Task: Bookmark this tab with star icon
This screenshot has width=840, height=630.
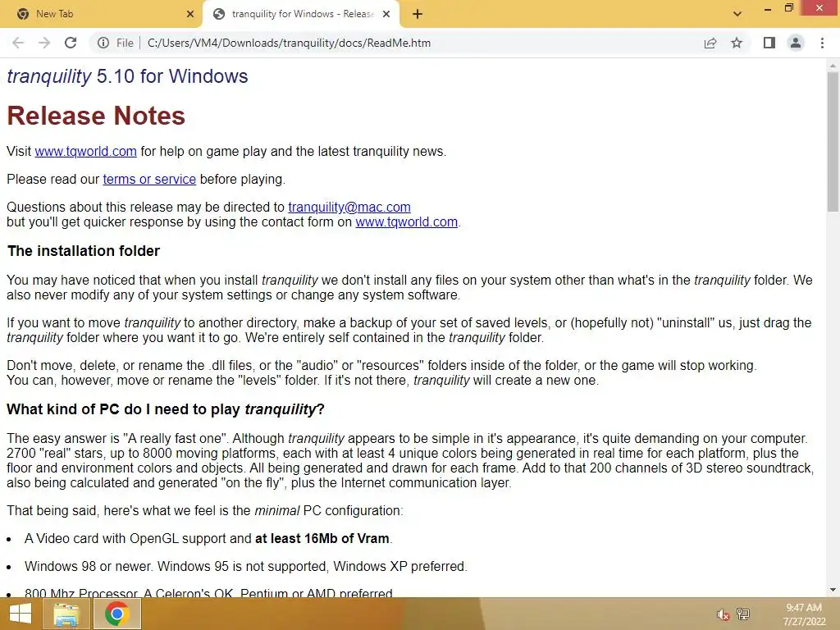Action: point(737,43)
